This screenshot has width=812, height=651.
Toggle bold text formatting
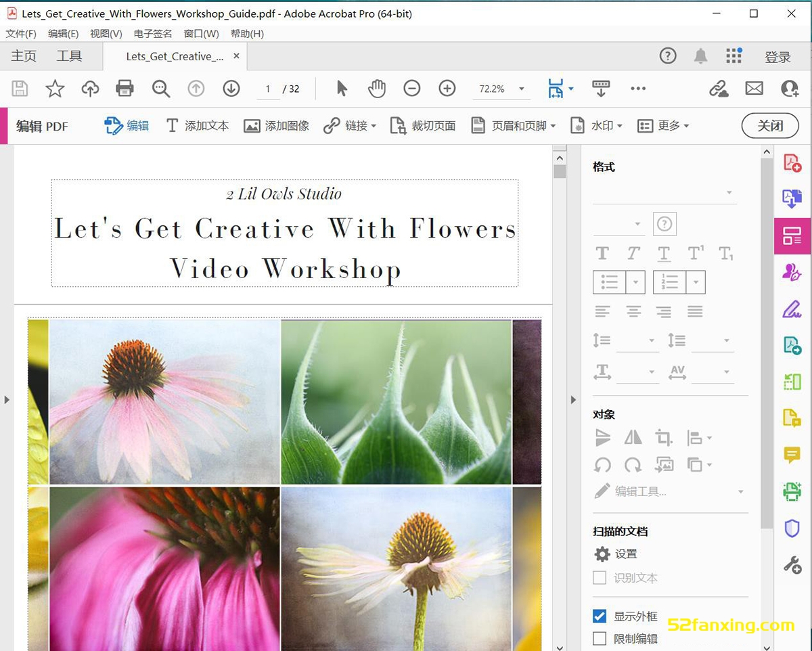coord(602,253)
